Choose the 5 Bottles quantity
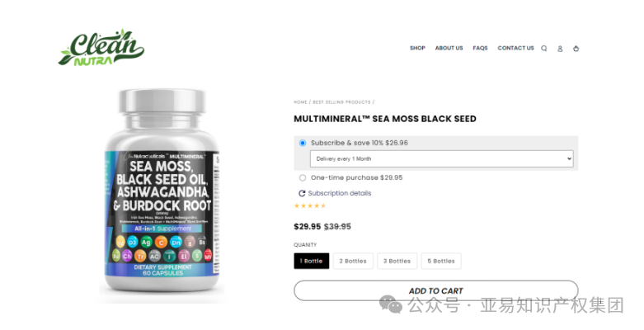 click(441, 261)
